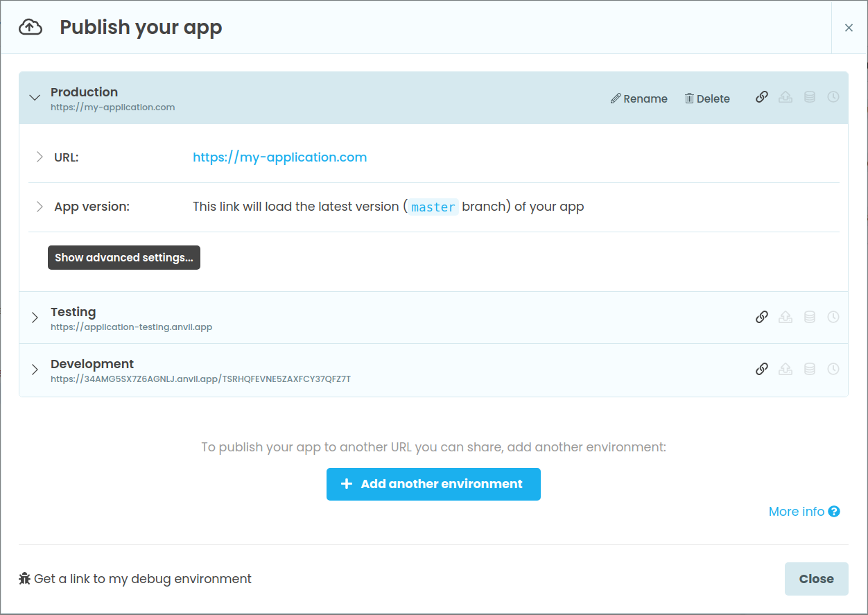Viewport: 868px width, 615px height.
Task: Click the link icon in Production row
Action: (761, 97)
